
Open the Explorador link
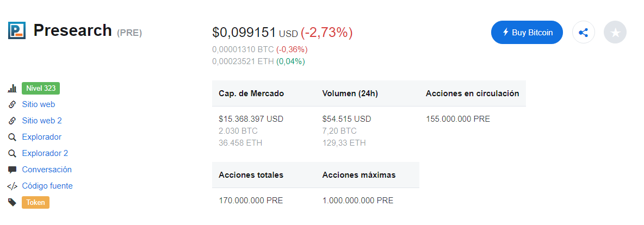[42, 137]
